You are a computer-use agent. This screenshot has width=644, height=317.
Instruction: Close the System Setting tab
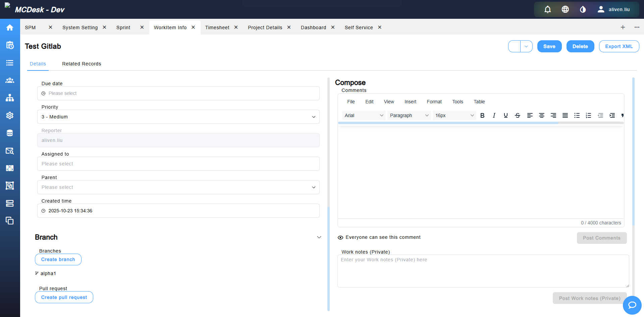pyautogui.click(x=104, y=27)
